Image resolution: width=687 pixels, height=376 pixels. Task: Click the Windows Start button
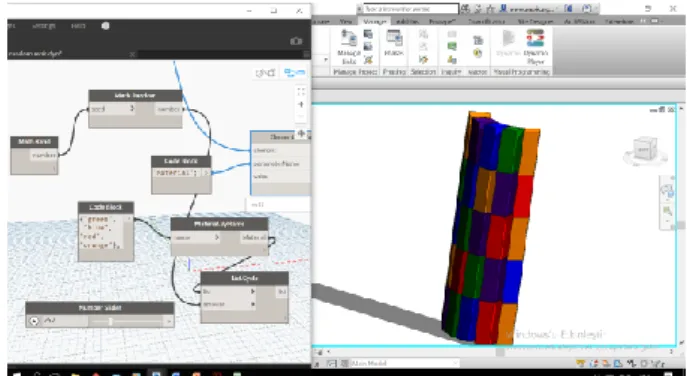pyautogui.click(x=16, y=375)
